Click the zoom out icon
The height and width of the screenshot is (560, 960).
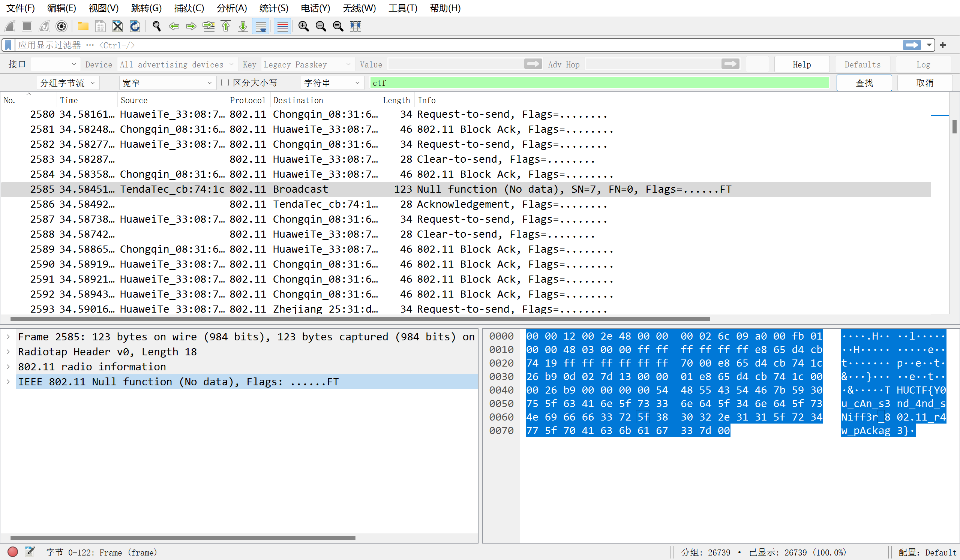point(321,26)
